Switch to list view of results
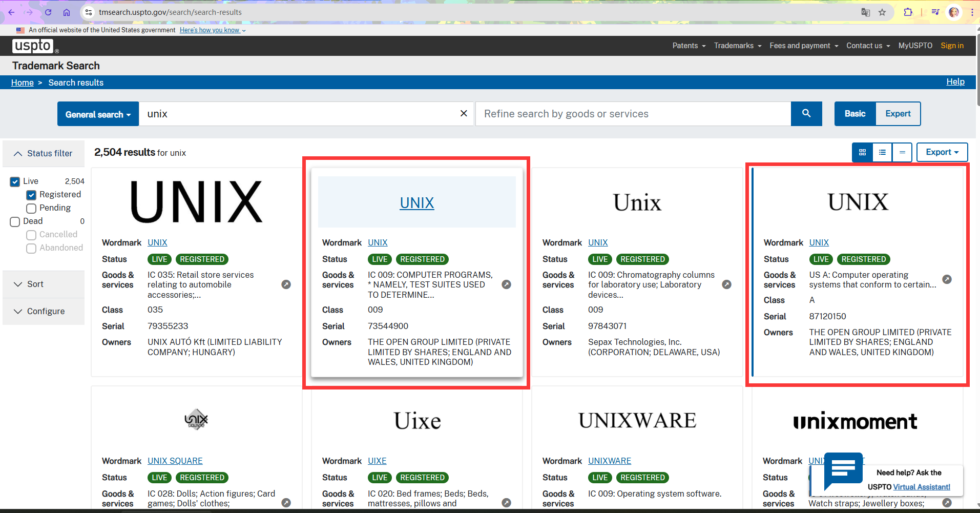Screen dimensions: 980x513 pyautogui.click(x=882, y=152)
